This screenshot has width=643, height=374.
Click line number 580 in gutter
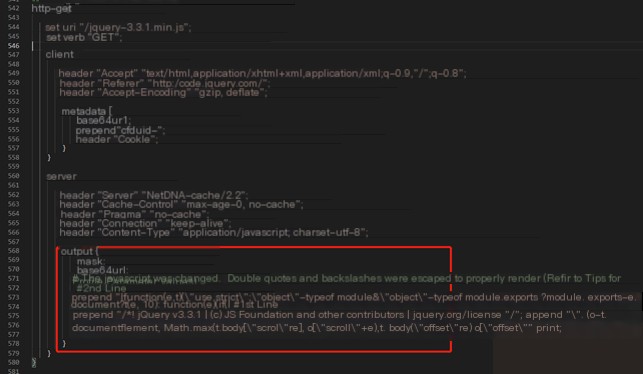14,362
